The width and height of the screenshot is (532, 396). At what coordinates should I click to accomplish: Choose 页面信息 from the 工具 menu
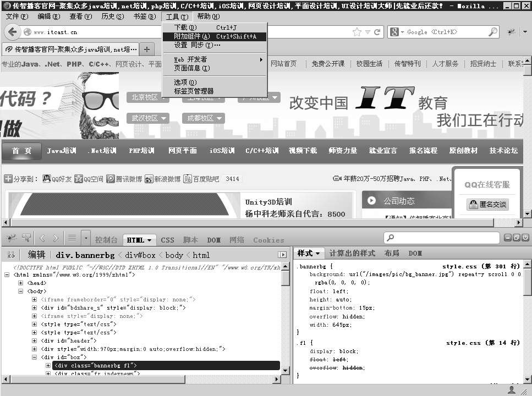[x=215, y=68]
